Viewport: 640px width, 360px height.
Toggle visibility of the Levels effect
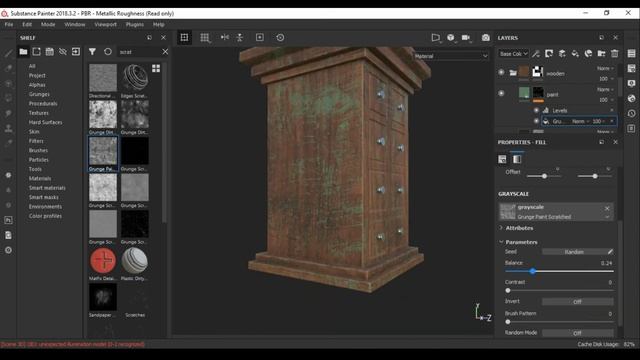pyautogui.click(x=536, y=110)
